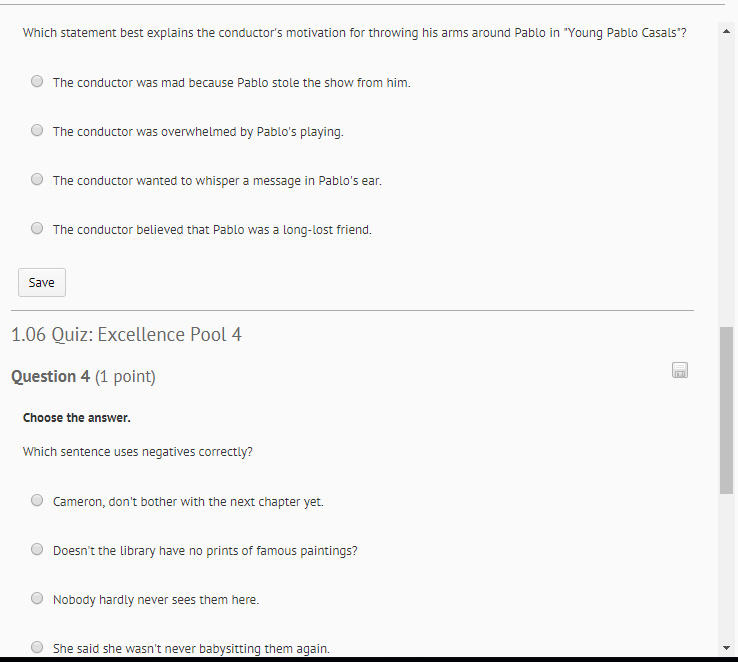The width and height of the screenshot is (738, 662).
Task: Pick 'Nobody hardly never sees them' option
Action: [x=37, y=599]
